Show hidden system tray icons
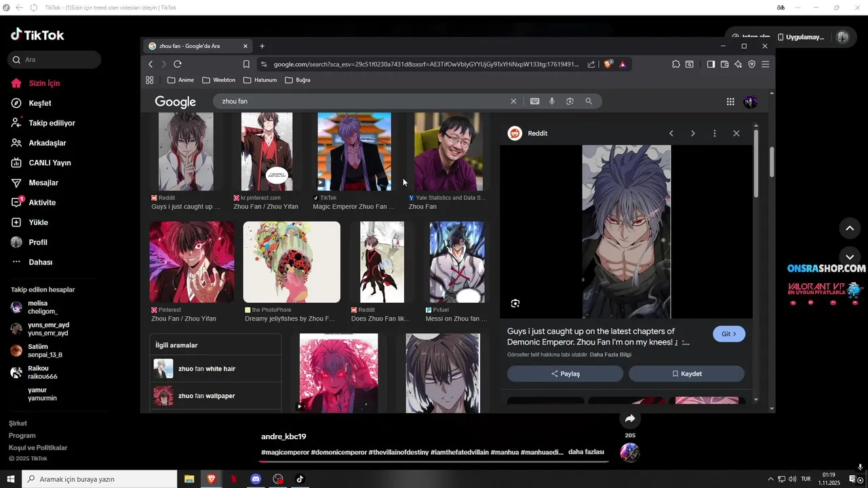The height and width of the screenshot is (488, 868). pyautogui.click(x=770, y=479)
